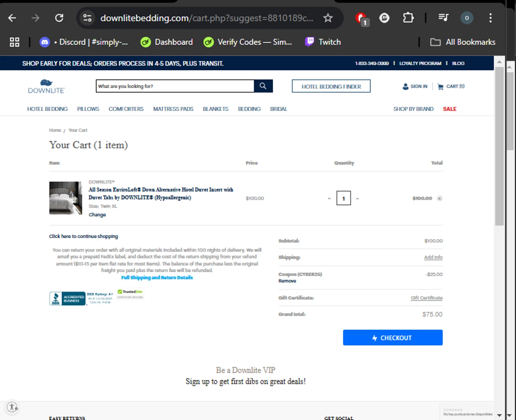Open Cart (1) in header
The height and width of the screenshot is (420, 516).
coord(451,86)
